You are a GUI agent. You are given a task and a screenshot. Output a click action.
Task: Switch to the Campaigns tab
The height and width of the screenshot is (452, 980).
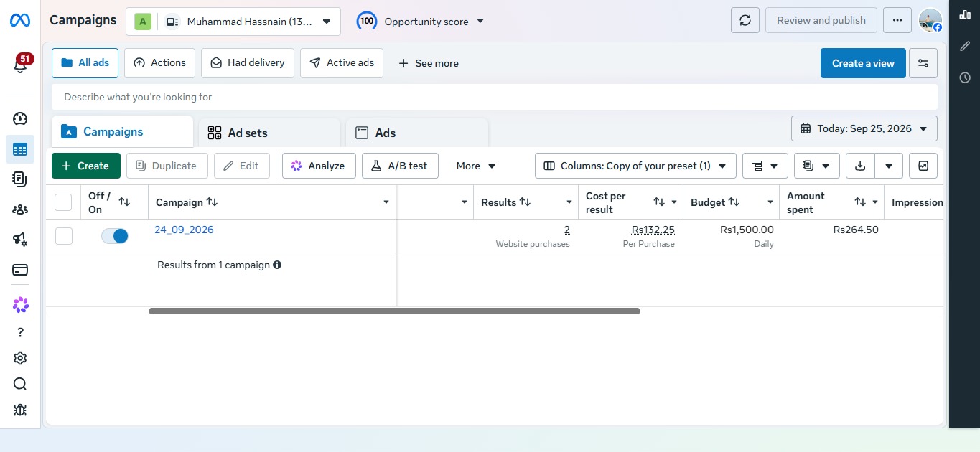123,132
